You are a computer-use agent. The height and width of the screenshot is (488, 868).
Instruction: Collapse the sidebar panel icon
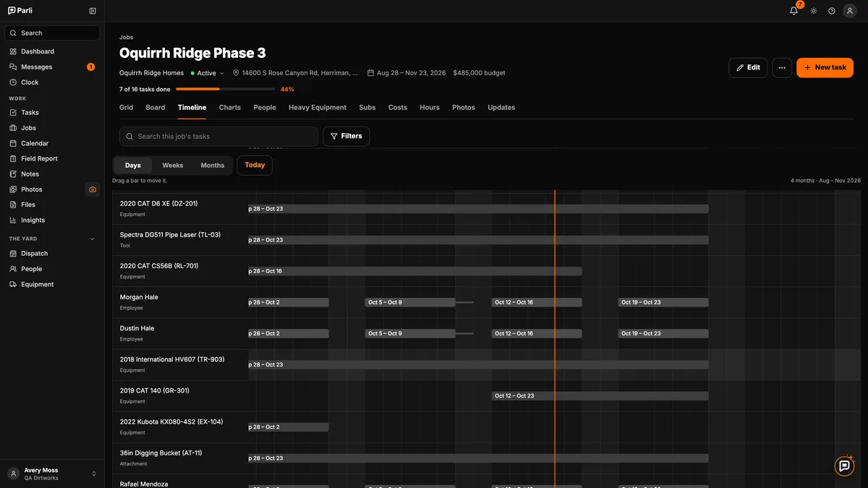93,11
